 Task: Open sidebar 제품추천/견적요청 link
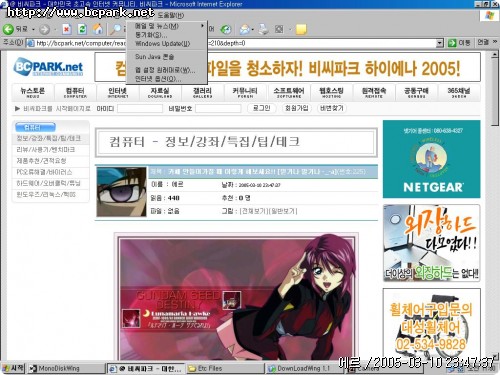coord(41,161)
